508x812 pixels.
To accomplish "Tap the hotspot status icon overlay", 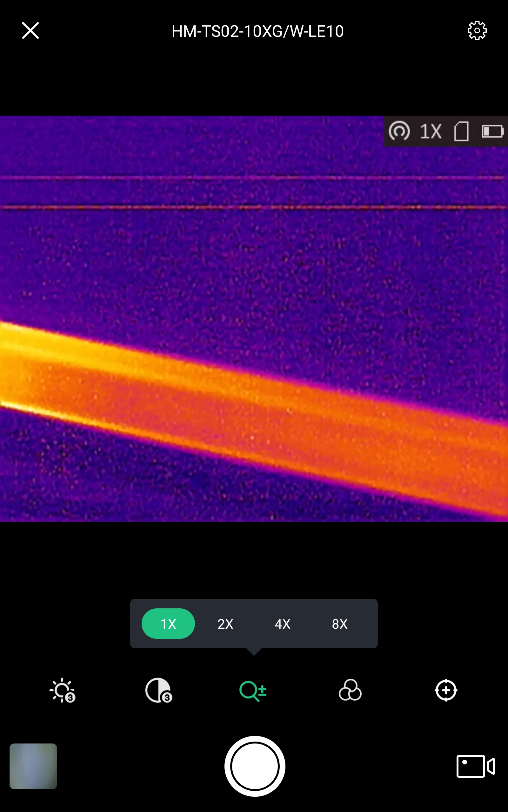I will coord(399,131).
